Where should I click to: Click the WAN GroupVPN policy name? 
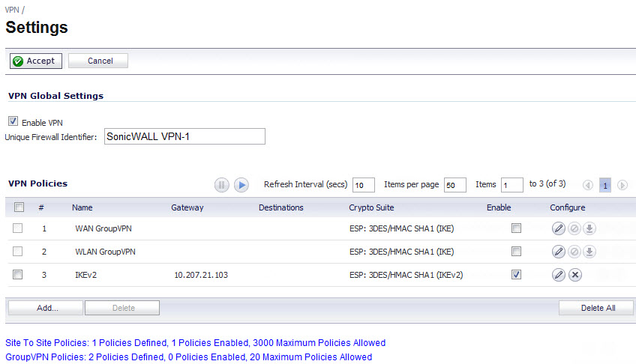103,228
